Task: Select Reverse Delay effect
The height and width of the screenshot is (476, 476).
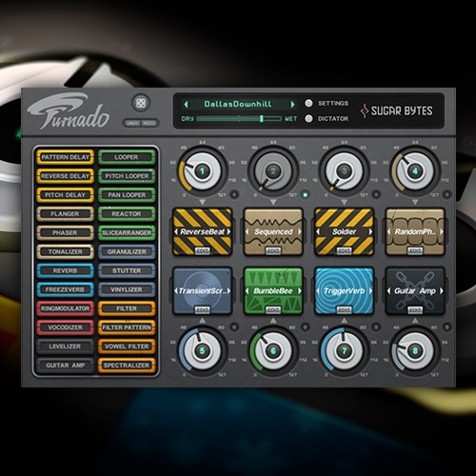Action: click(x=65, y=176)
